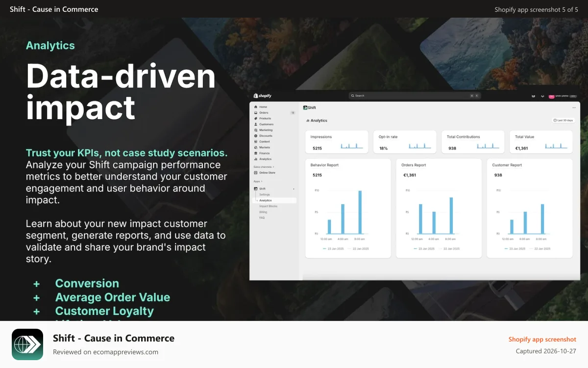Expand the Sales channels chevron
Viewport: 588px width, 368px height.
tap(274, 167)
